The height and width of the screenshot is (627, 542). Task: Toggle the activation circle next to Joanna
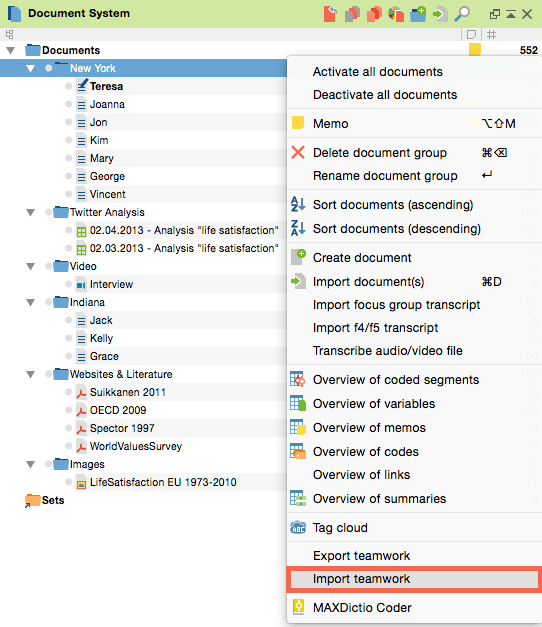[x=68, y=104]
